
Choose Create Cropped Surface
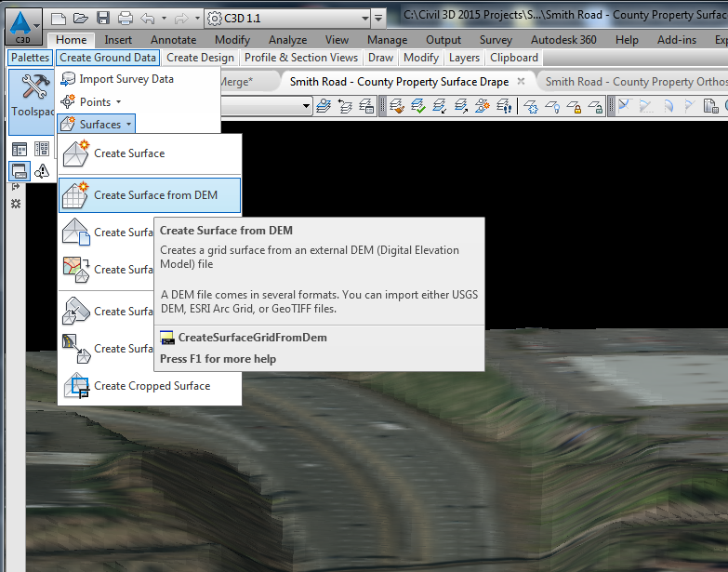pos(150,386)
